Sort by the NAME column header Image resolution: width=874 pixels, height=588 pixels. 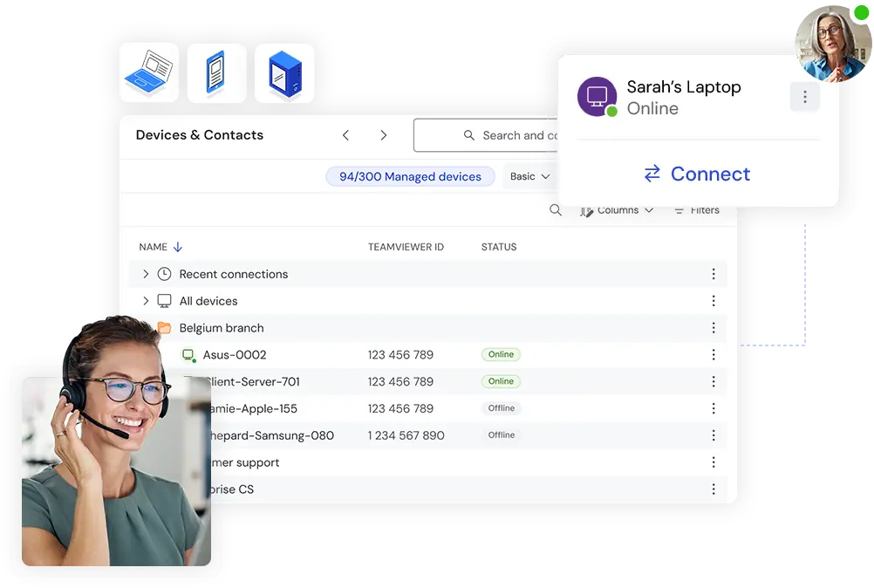[154, 247]
